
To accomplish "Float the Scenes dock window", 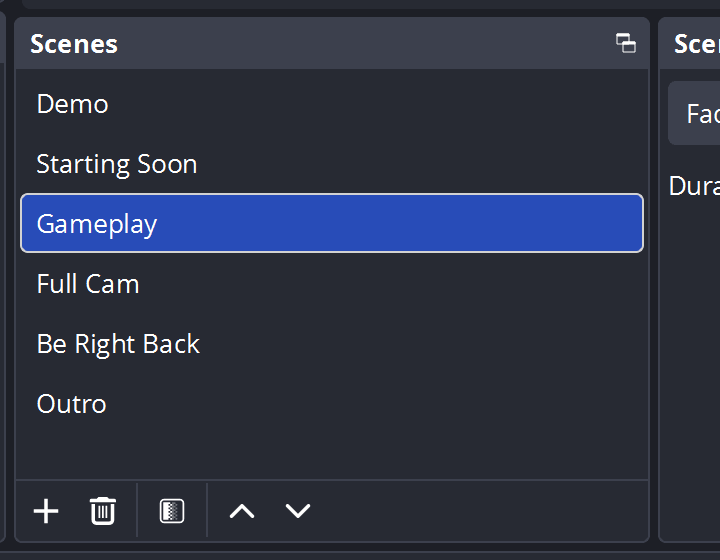I will click(626, 43).
